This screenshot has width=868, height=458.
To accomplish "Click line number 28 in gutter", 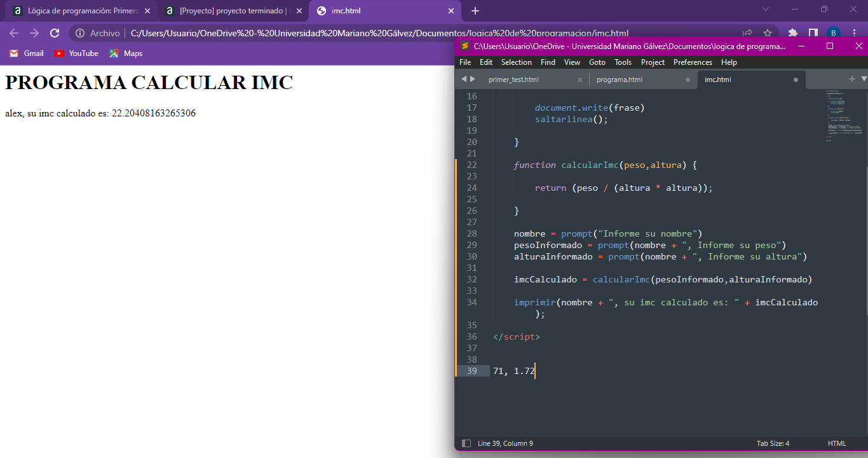I will coord(471,233).
